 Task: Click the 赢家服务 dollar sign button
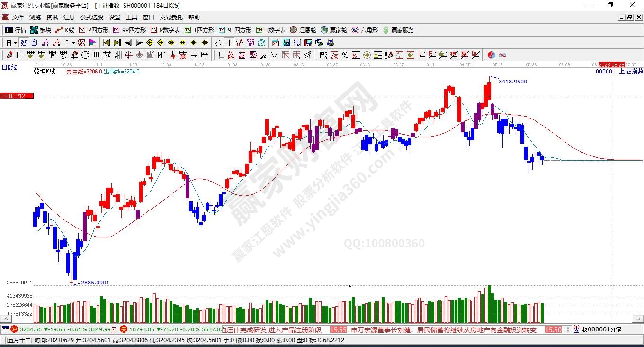tap(398, 30)
